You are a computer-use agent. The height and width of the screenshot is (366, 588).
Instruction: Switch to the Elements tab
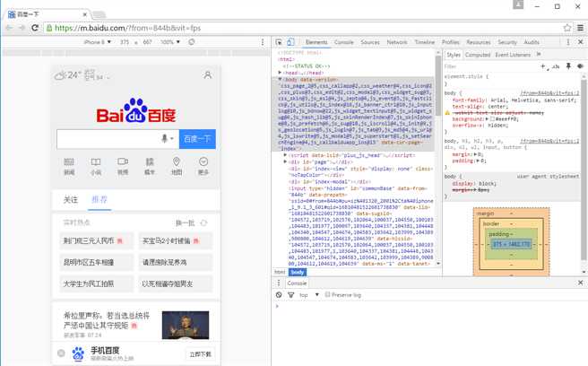tap(316, 42)
